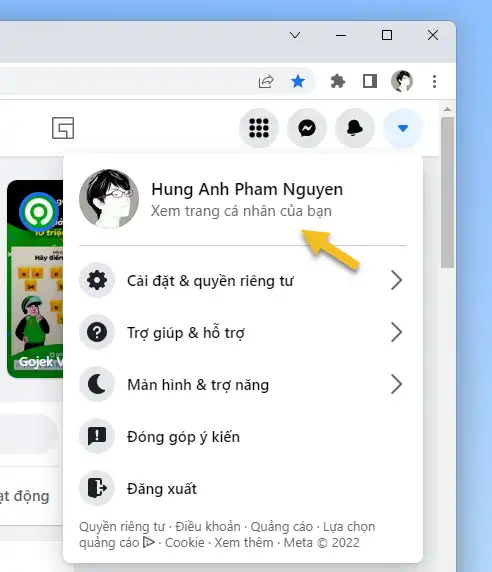Screen dimensions: 492x572
Task: Open Chrome three-dot menu
Action: tap(434, 81)
